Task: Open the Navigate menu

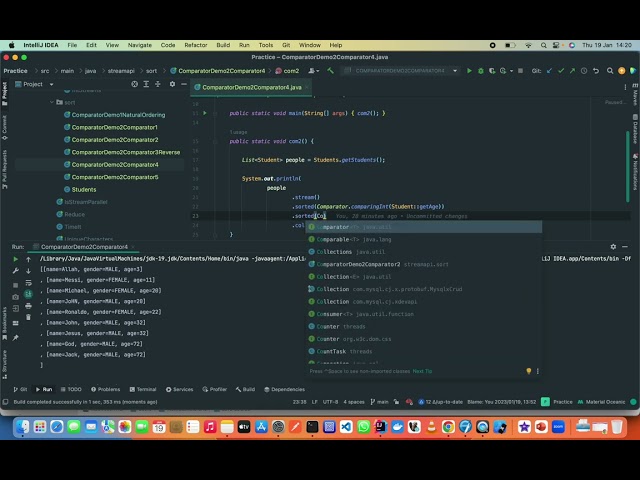Action: coord(140,45)
